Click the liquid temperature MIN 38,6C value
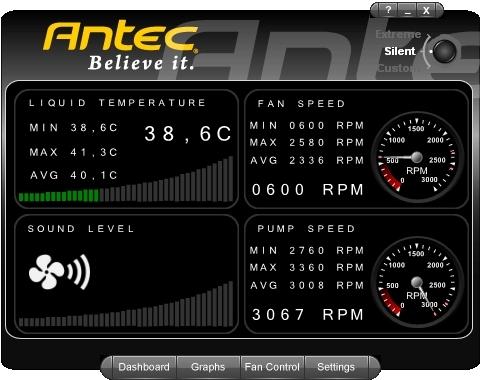Screen dimensions: 480x380 point(73,128)
